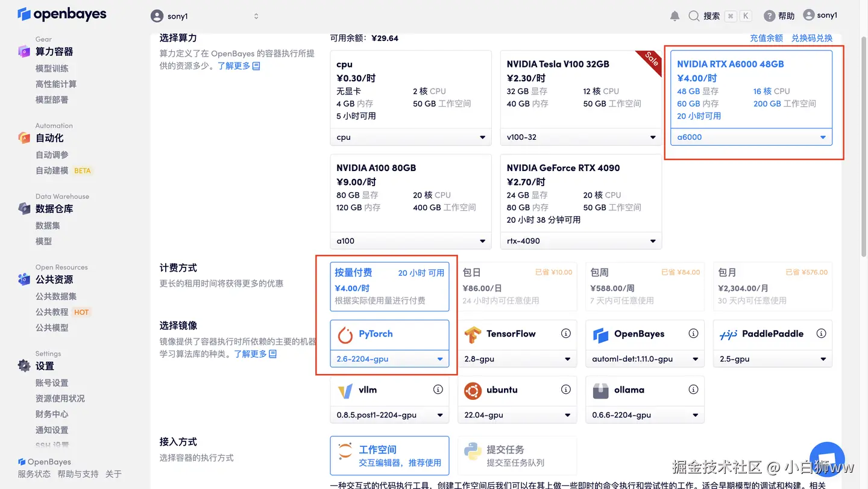Select the cpu compute card
Screen dimensions: 868x489
[410, 89]
